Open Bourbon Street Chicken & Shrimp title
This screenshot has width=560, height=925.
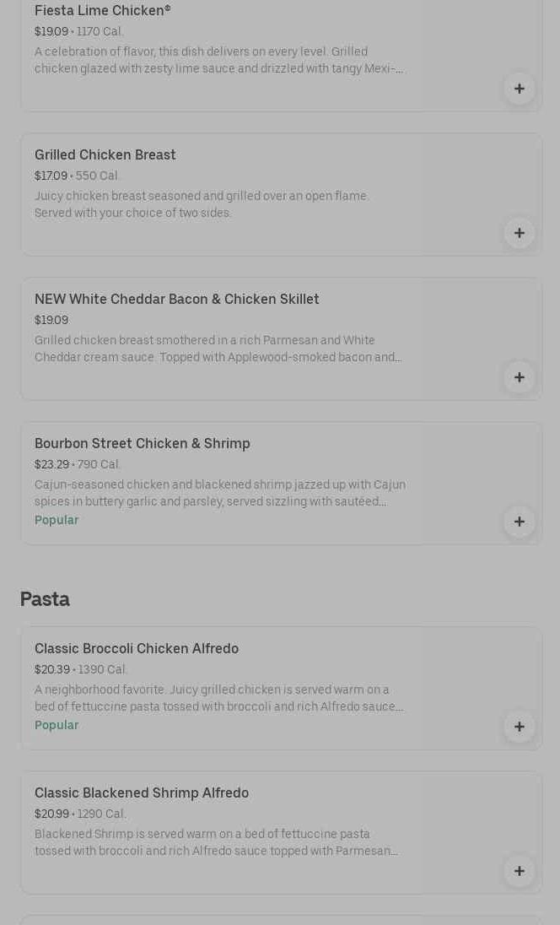tap(143, 444)
